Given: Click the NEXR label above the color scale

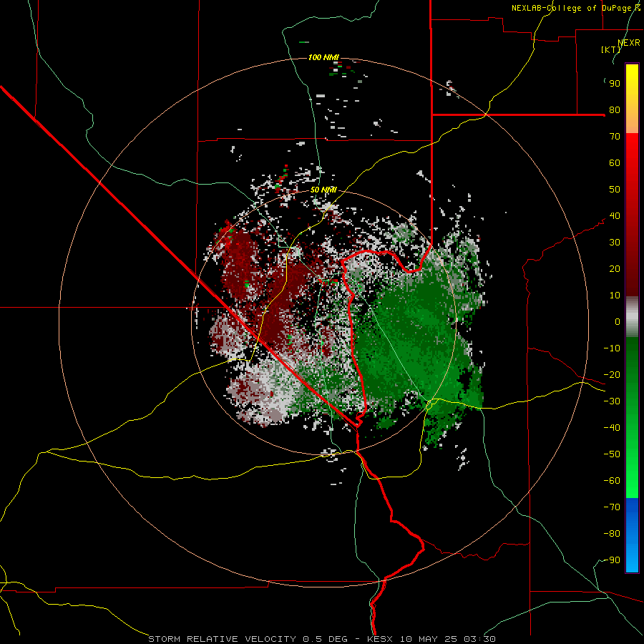Looking at the screenshot, I should [x=629, y=43].
